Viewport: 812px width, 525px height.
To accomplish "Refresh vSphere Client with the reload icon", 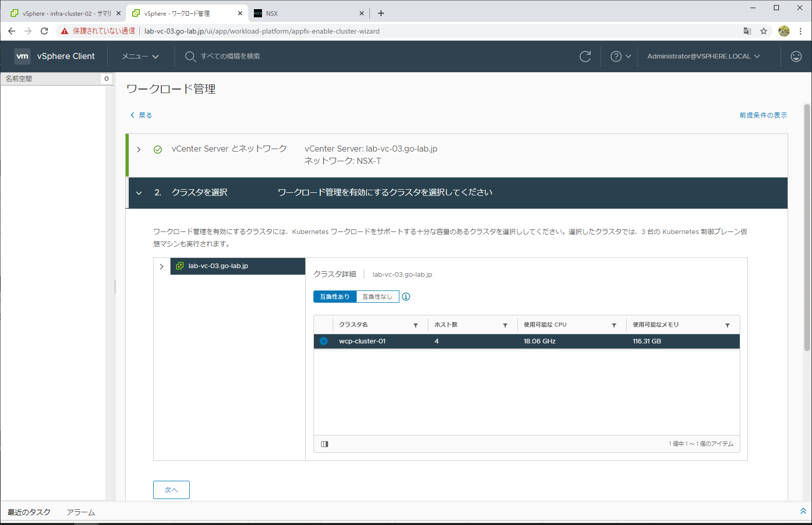I will 585,56.
